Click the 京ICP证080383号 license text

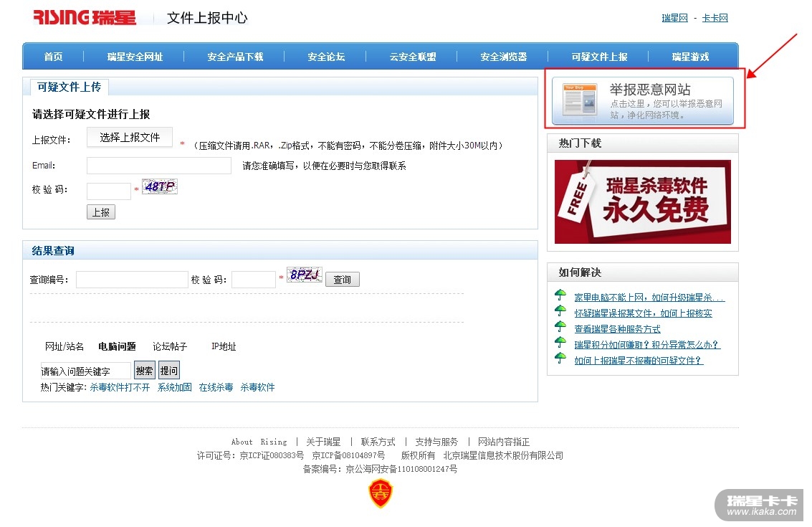pyautogui.click(x=272, y=455)
